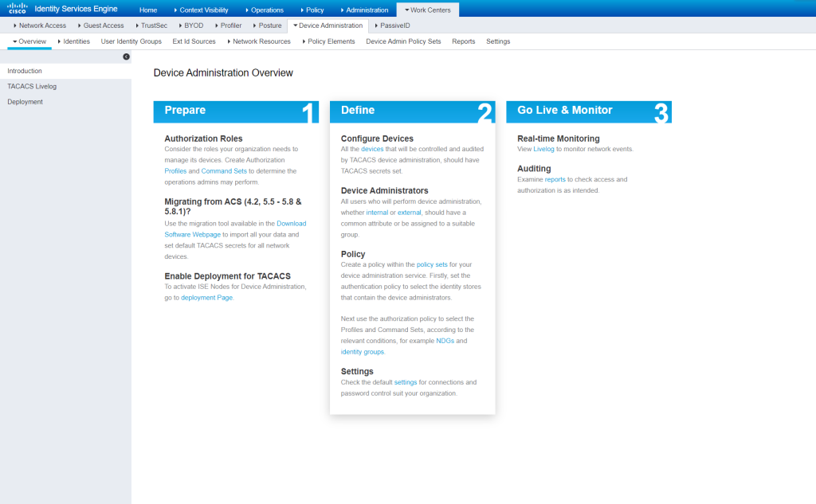This screenshot has height=504, width=816.
Task: Click the Authorization Roles heading
Action: (x=203, y=139)
